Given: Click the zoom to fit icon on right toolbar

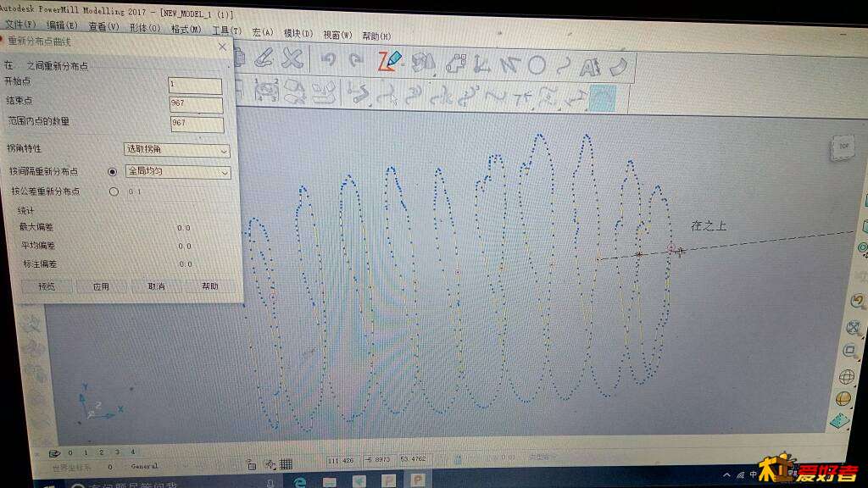Looking at the screenshot, I should 853,328.
